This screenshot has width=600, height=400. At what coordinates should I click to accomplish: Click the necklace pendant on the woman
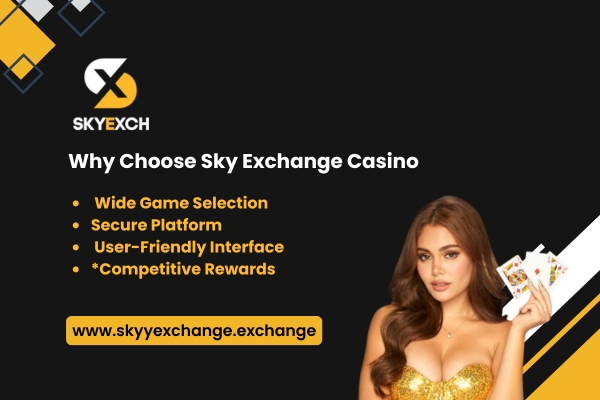coord(448,336)
